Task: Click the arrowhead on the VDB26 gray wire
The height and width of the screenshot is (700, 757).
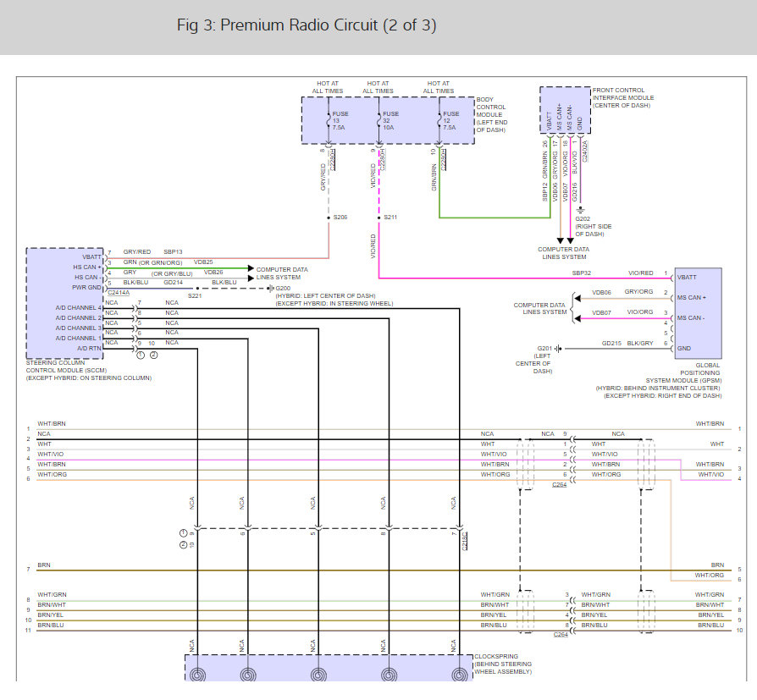Action: [251, 278]
